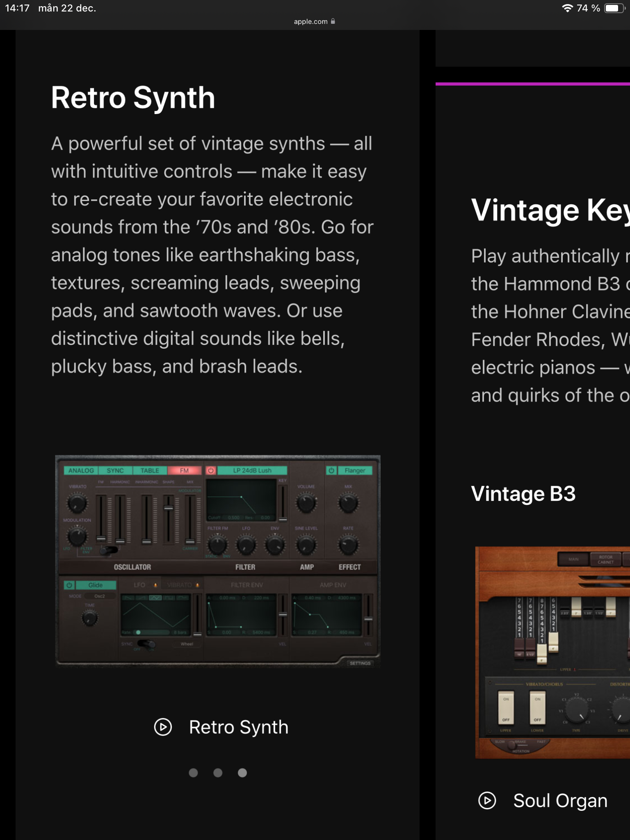
Task: Click the Volume knob in Amp section
Action: [x=306, y=503]
